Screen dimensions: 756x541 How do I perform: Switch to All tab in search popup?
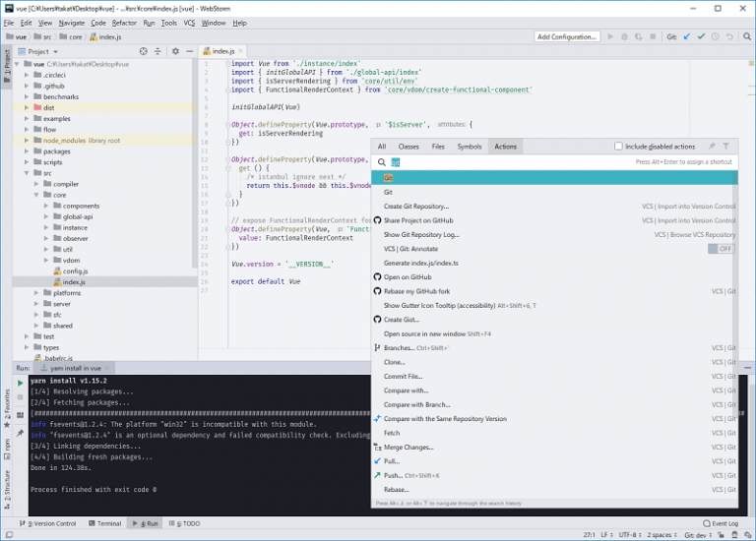tap(382, 147)
